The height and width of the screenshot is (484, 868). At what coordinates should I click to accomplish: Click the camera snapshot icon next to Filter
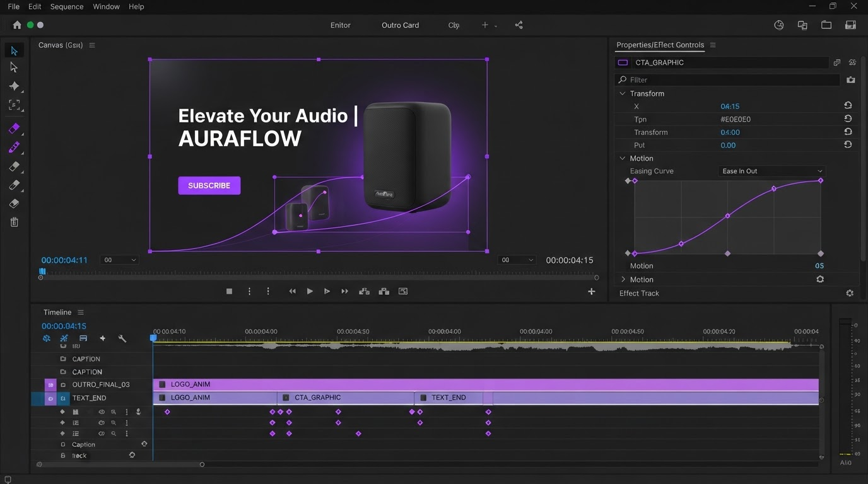point(850,80)
